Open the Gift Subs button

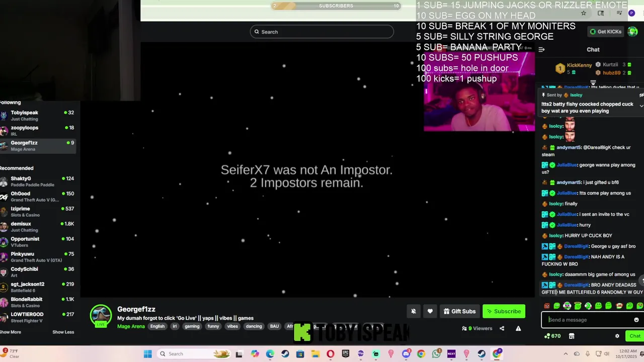[459, 311]
